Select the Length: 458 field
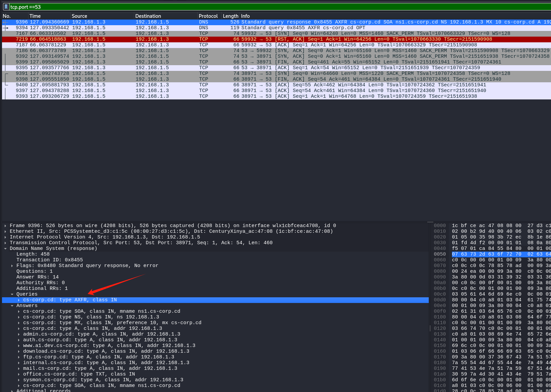The width and height of the screenshot is (551, 392). point(33,254)
